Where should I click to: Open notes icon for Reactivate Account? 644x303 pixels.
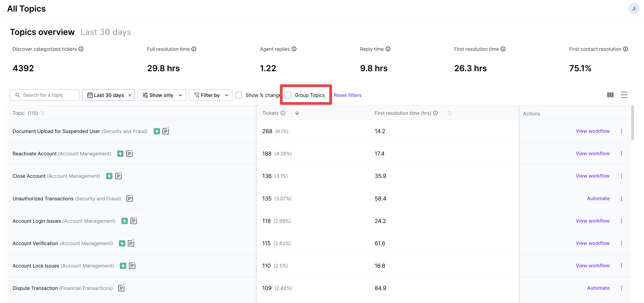point(129,153)
